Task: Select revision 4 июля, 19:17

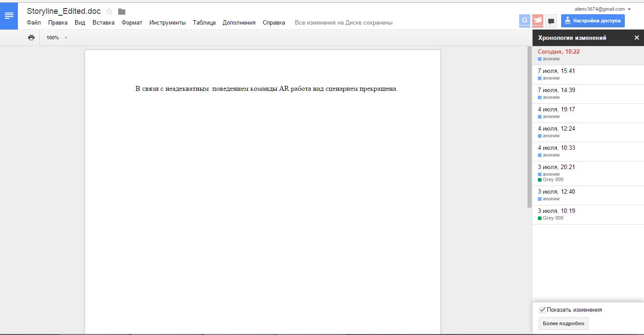Action: (x=588, y=113)
